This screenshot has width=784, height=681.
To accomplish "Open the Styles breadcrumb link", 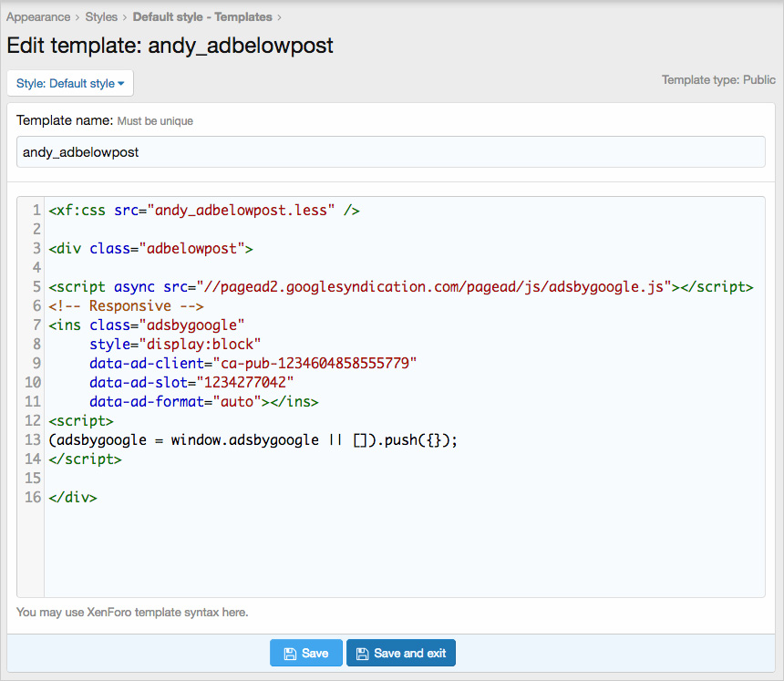I will 101,16.
